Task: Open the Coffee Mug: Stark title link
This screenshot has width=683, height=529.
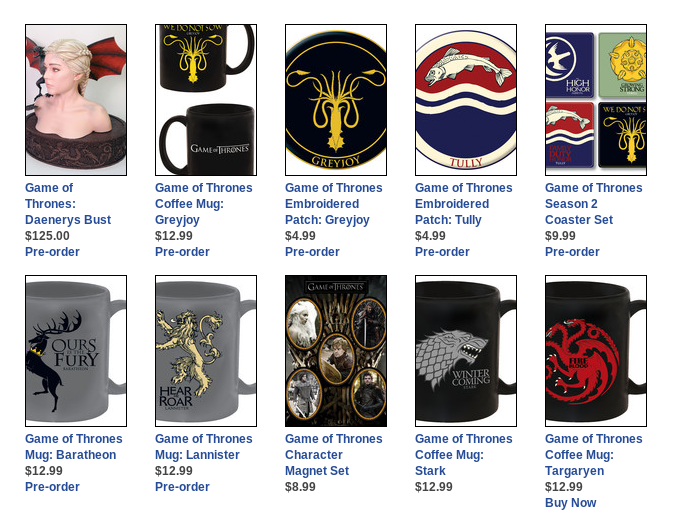Action: click(x=463, y=455)
